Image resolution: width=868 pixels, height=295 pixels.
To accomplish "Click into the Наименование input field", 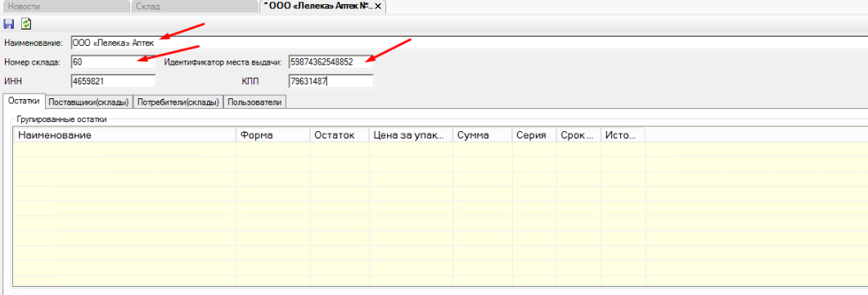I will coord(469,43).
